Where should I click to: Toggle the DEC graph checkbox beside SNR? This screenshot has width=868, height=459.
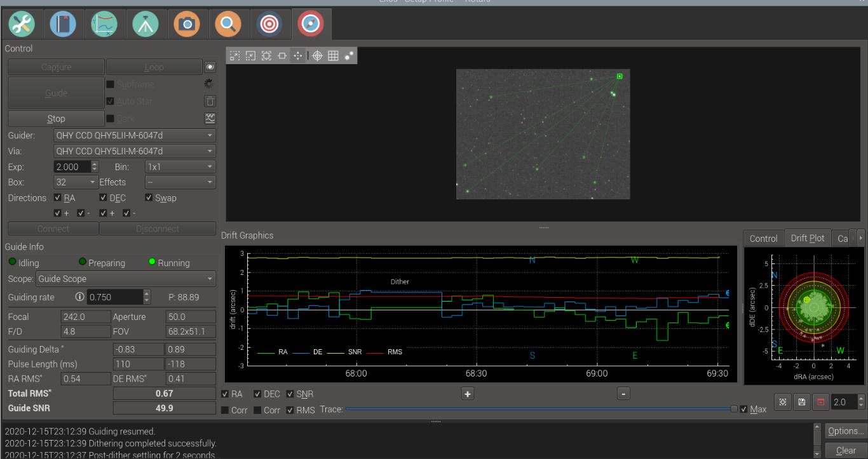click(x=257, y=394)
